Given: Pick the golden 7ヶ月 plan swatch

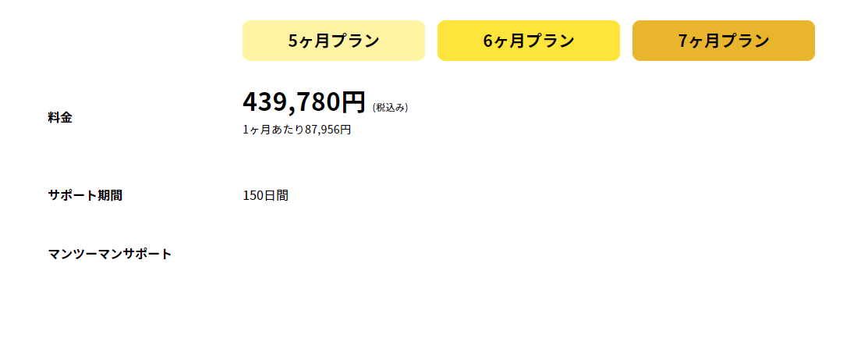Looking at the screenshot, I should pyautogui.click(x=723, y=41).
